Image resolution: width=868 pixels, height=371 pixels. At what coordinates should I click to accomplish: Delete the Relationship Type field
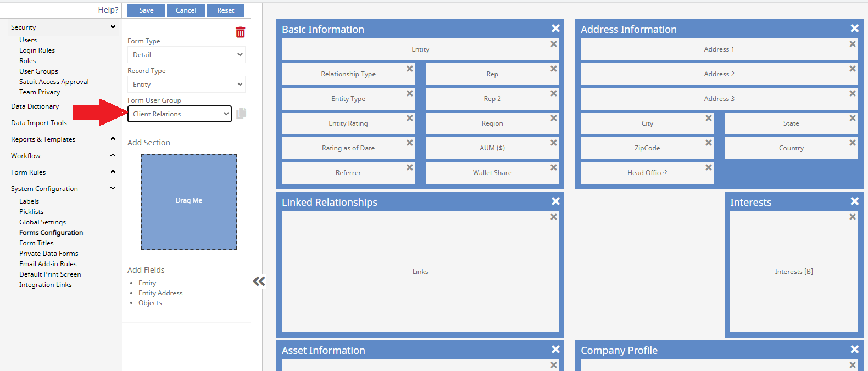pos(409,69)
